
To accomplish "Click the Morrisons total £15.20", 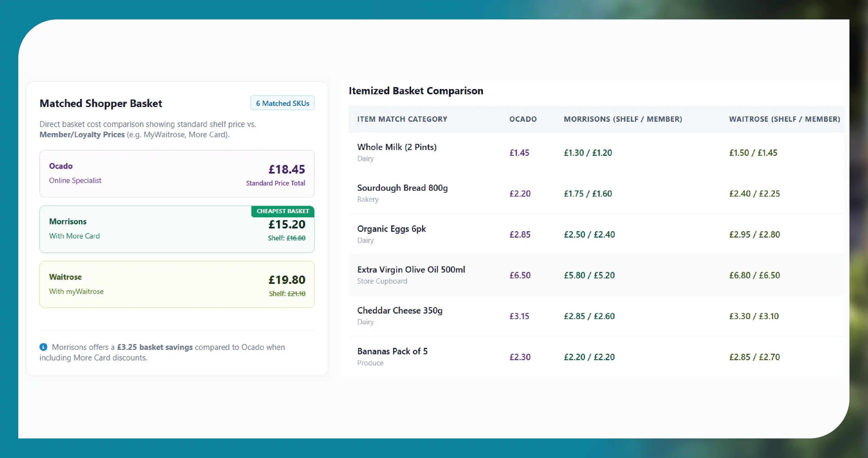I will (x=287, y=224).
